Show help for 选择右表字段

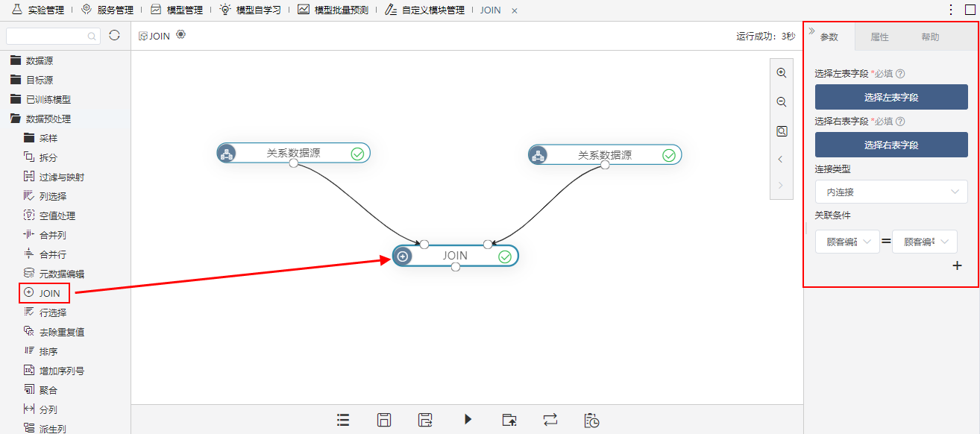(900, 122)
